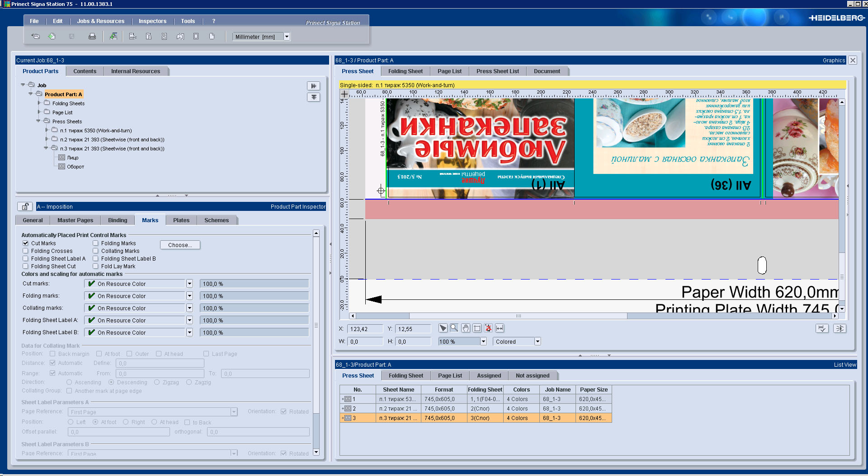Viewport: 868px width, 476px height.
Task: Enable the Folding Crosses checkbox
Action: click(x=26, y=251)
